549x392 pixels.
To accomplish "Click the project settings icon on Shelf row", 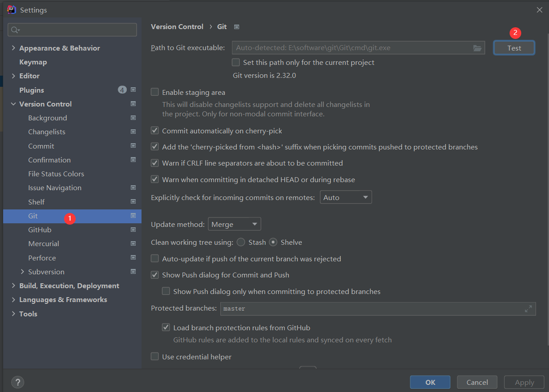I will coord(133,201).
